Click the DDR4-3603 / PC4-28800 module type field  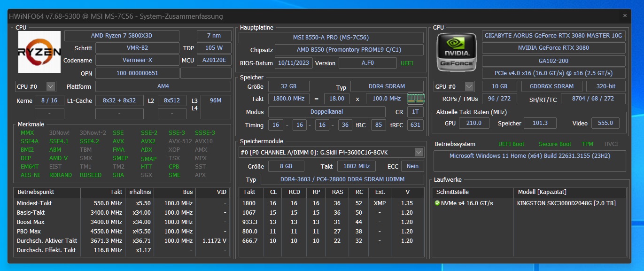click(342, 179)
